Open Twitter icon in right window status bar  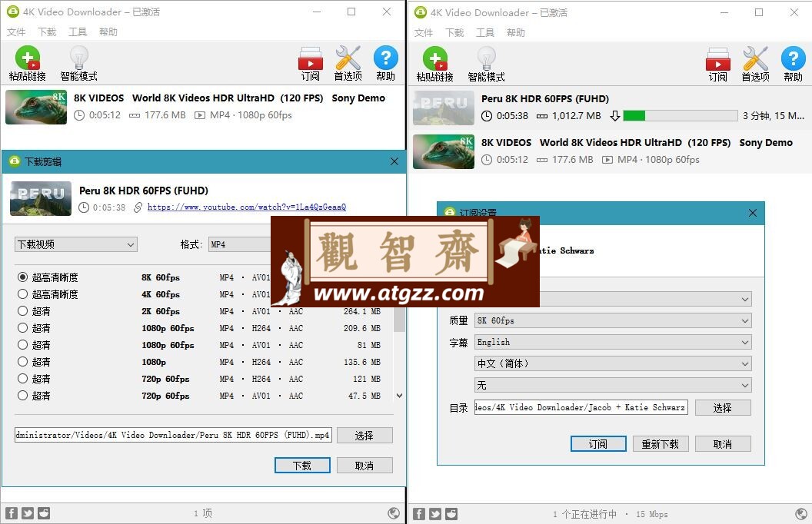click(435, 514)
